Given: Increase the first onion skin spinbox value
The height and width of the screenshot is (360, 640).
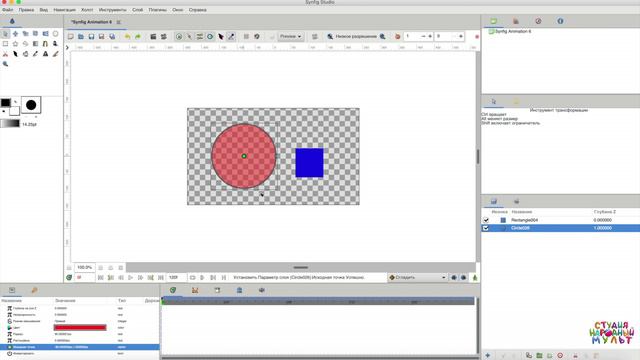Looking at the screenshot, I should (430, 36).
